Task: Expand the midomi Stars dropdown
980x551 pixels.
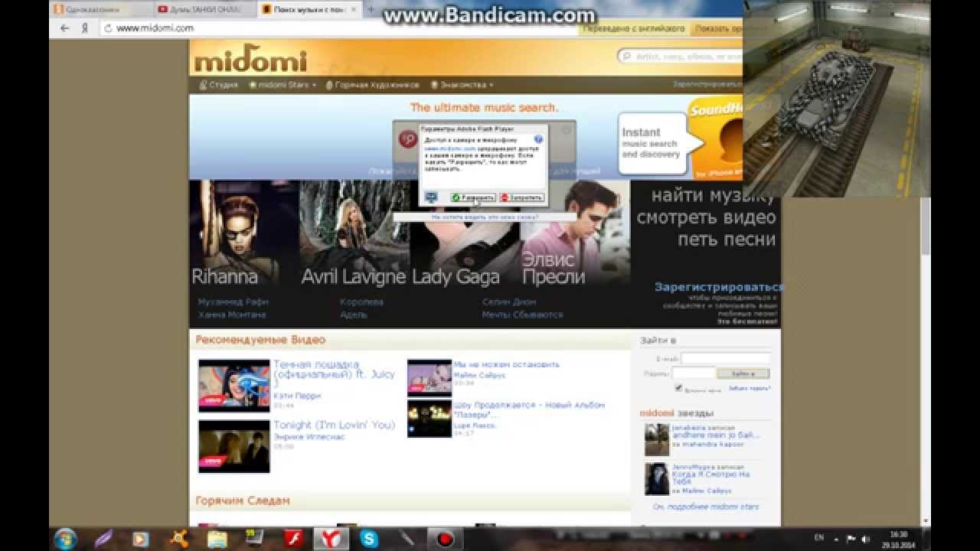Action: [x=281, y=85]
